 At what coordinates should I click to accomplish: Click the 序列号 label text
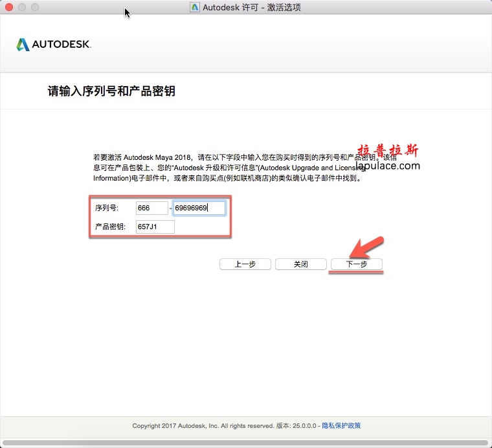click(x=107, y=208)
